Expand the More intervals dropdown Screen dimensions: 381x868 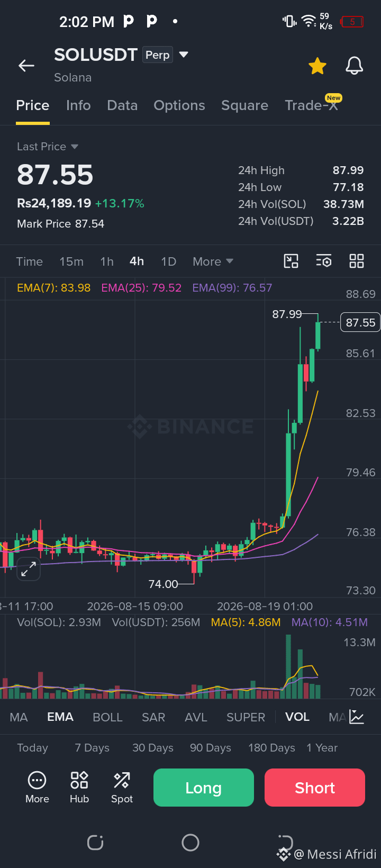[213, 261]
